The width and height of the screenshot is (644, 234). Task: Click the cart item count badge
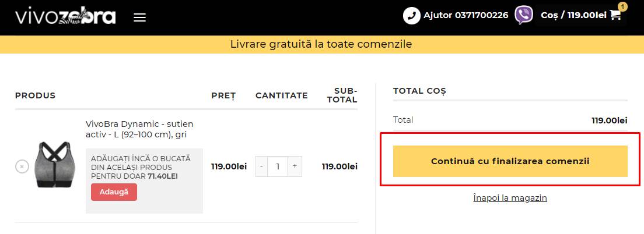(x=622, y=6)
